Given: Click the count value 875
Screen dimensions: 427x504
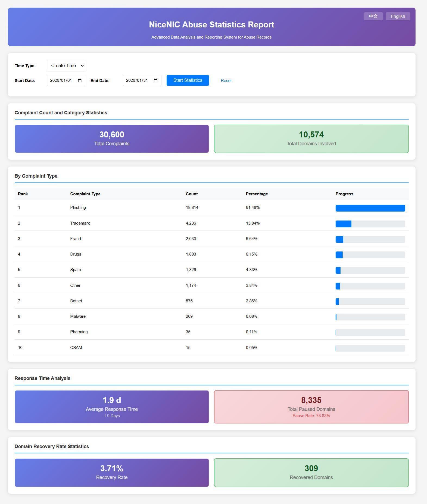Looking at the screenshot, I should (x=189, y=301).
